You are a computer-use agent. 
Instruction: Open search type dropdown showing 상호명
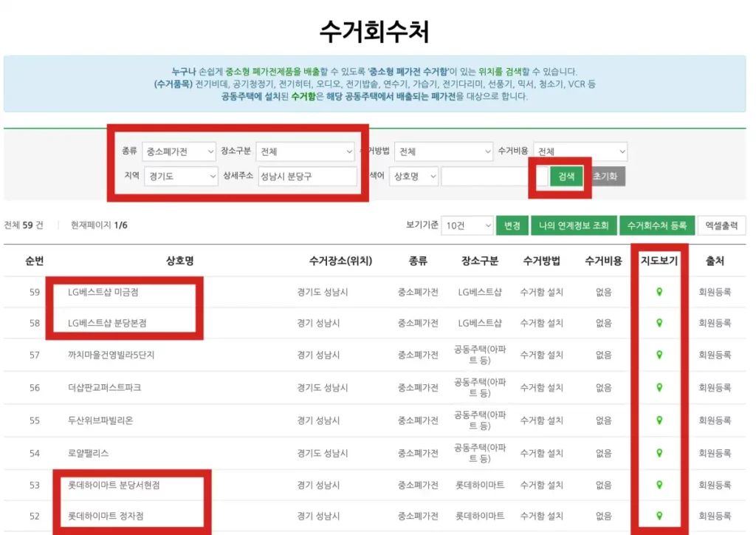pos(413,176)
